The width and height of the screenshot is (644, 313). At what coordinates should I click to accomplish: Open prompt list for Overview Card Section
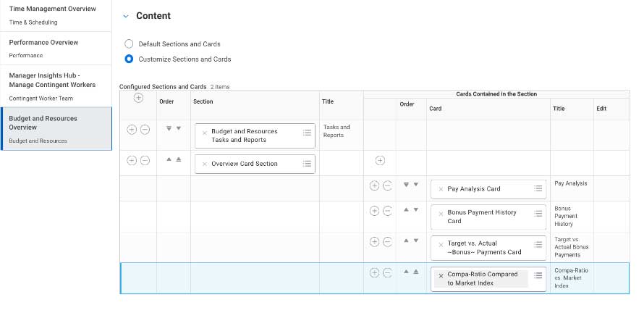point(307,164)
